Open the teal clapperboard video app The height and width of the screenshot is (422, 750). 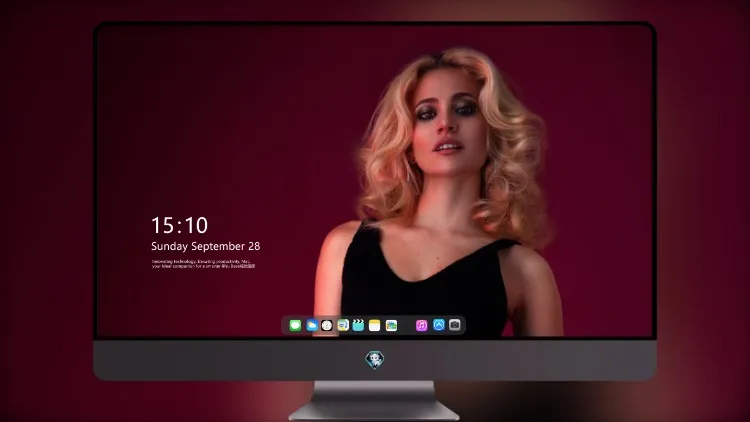tap(358, 325)
